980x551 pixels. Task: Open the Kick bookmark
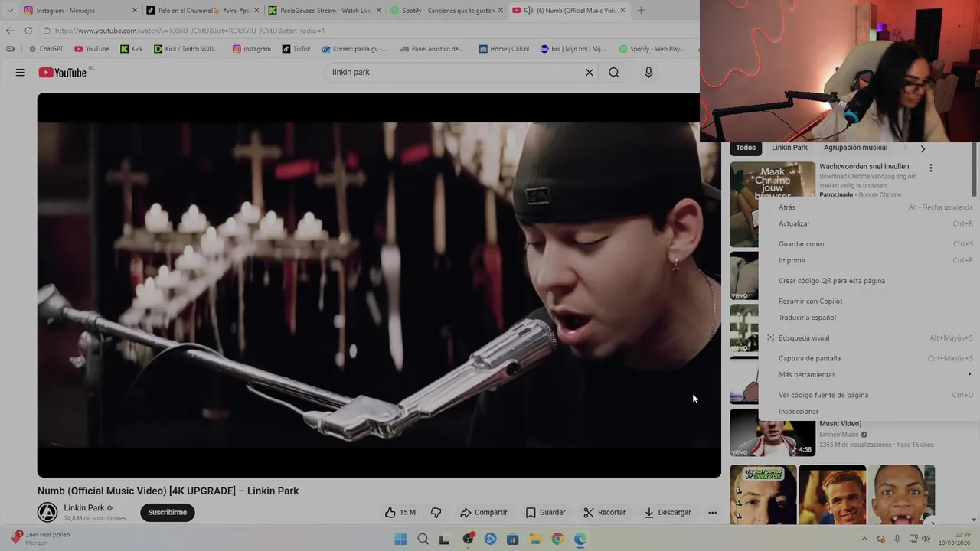132,49
